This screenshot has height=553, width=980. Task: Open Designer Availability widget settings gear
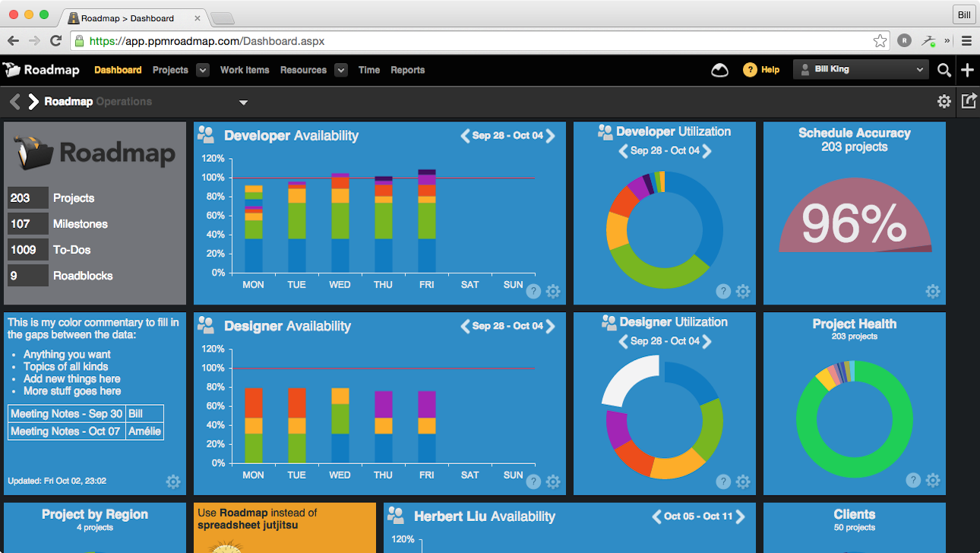[x=553, y=482]
